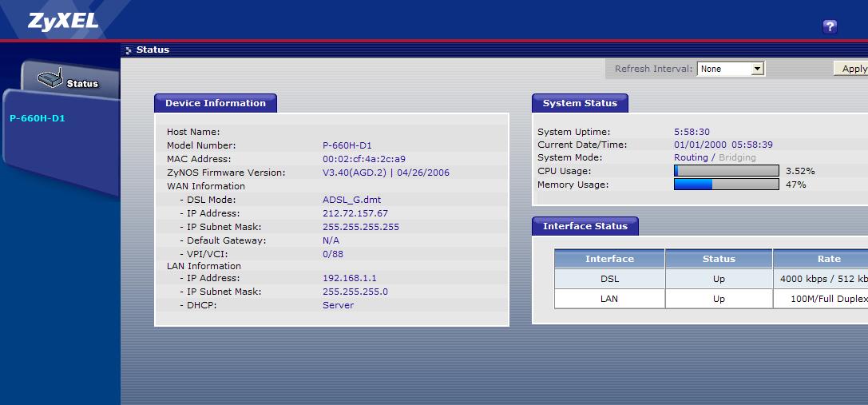Select the System Status tab header

click(580, 103)
